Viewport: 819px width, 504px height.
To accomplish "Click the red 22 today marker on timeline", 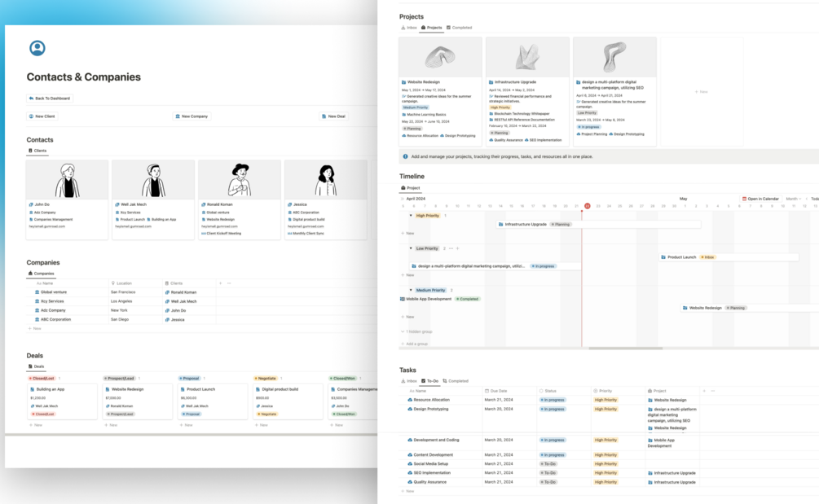I will (x=587, y=206).
